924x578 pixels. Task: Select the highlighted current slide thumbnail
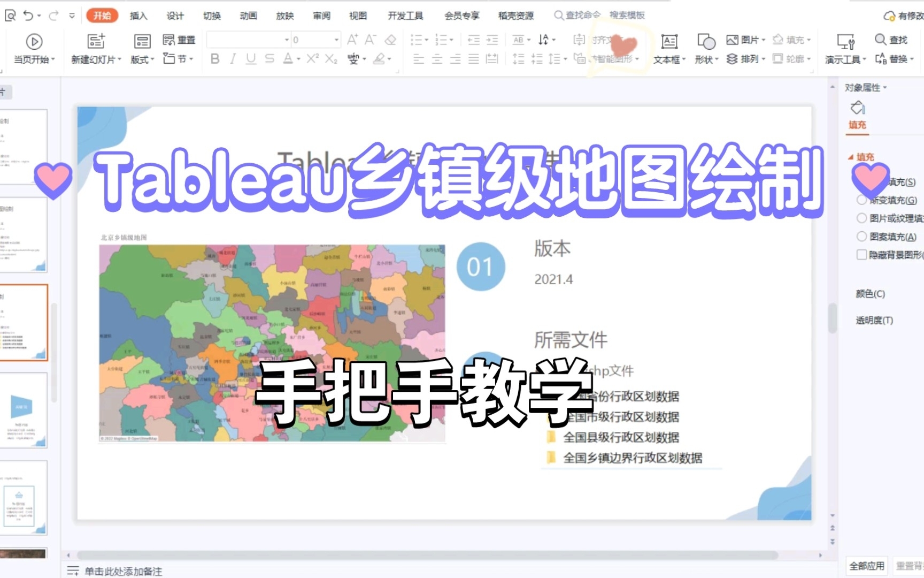(24, 322)
